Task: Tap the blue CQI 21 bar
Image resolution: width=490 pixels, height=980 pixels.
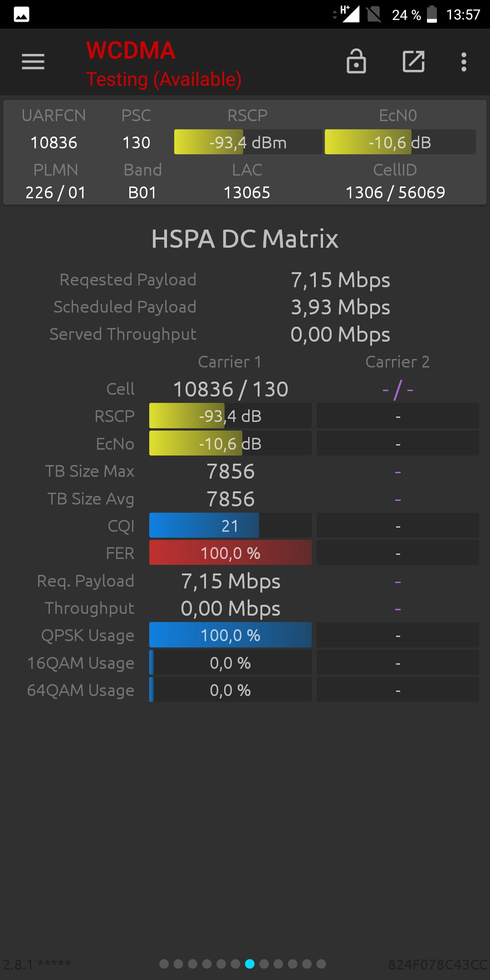Action: [230, 525]
